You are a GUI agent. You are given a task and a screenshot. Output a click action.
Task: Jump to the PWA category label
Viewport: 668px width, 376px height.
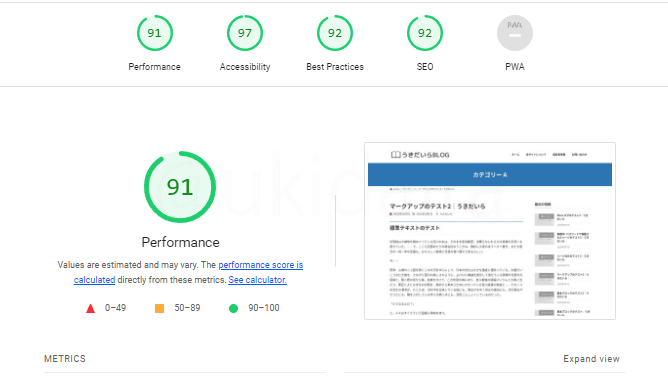click(515, 67)
